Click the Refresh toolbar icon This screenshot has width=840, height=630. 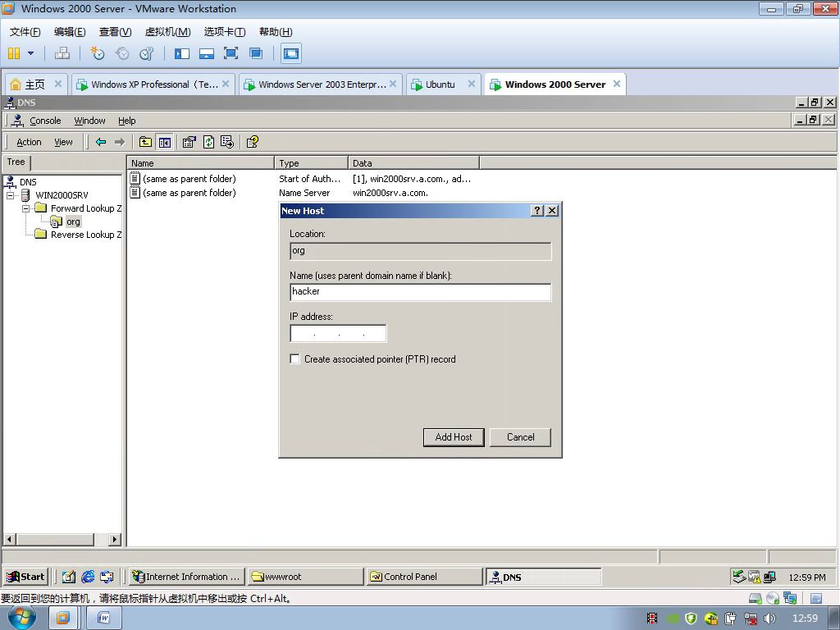pyautogui.click(x=208, y=142)
